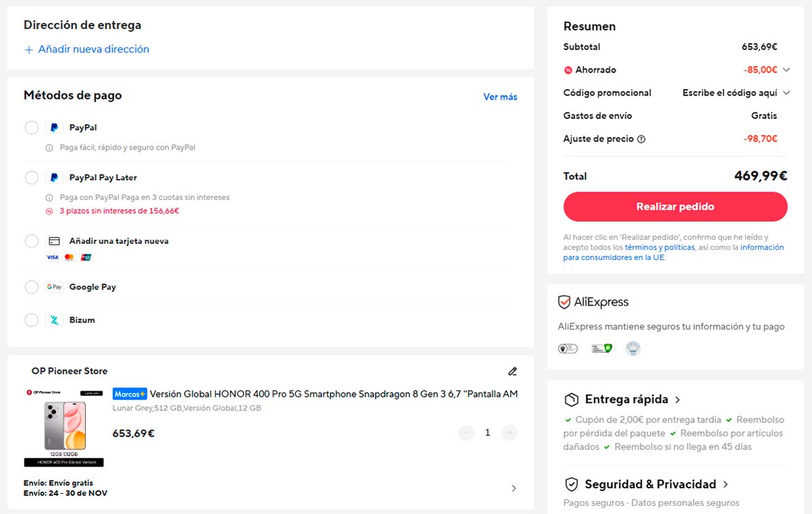
Task: Click the pencil edit icon for OP Pioneer Store
Action: pos(512,371)
